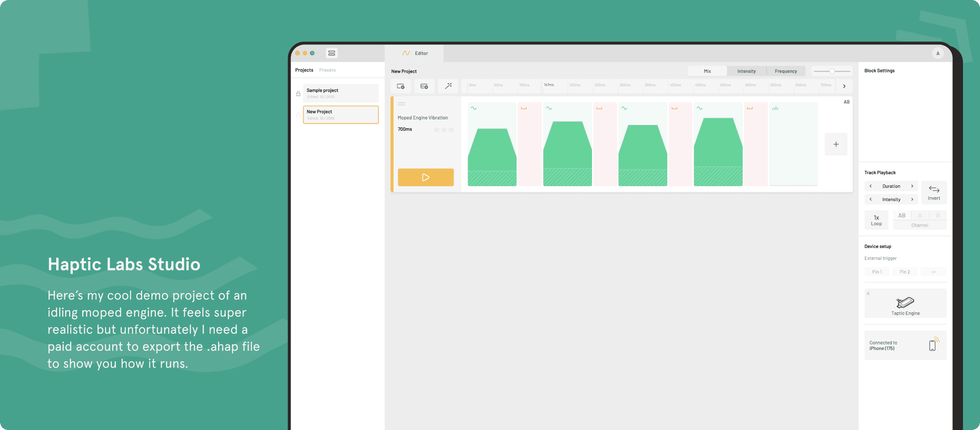Viewport: 980px width, 430px height.
Task: Play the Moped Engine Vibration track
Action: coord(426,177)
